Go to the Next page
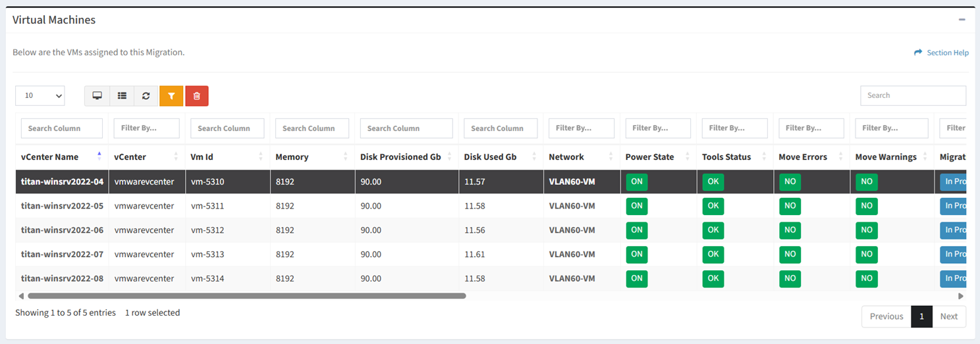The image size is (980, 344). coord(949,316)
